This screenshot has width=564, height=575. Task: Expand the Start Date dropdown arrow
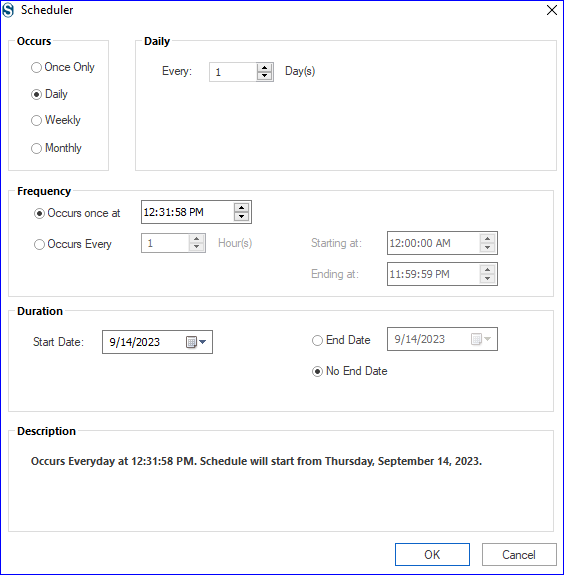click(203, 342)
